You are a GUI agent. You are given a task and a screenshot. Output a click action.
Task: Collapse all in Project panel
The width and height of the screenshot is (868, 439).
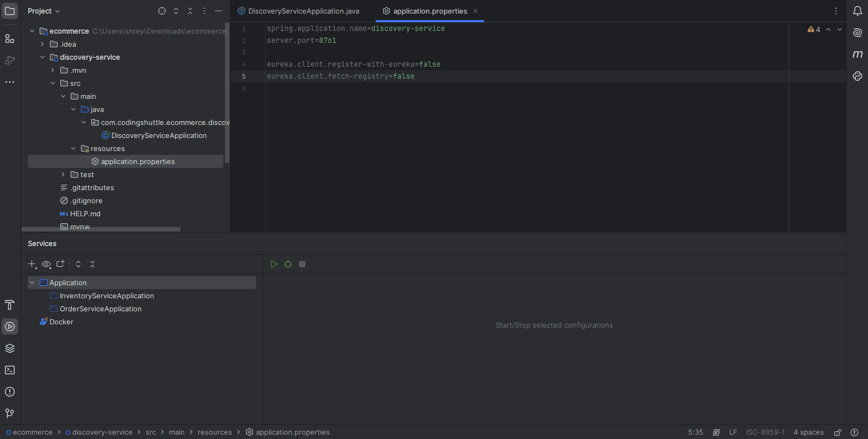click(190, 11)
